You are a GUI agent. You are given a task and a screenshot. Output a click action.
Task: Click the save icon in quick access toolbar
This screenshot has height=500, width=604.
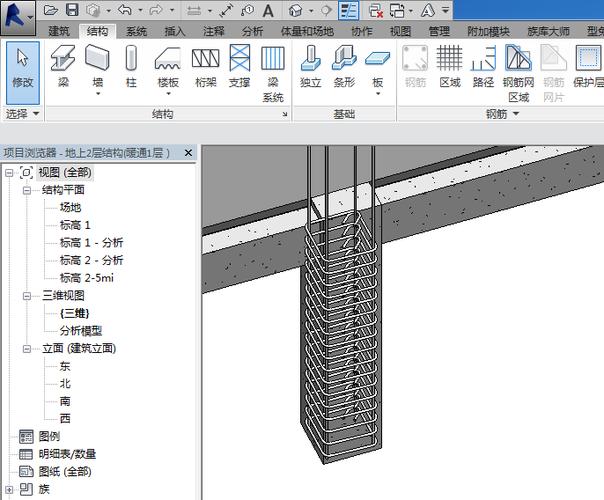coord(73,11)
